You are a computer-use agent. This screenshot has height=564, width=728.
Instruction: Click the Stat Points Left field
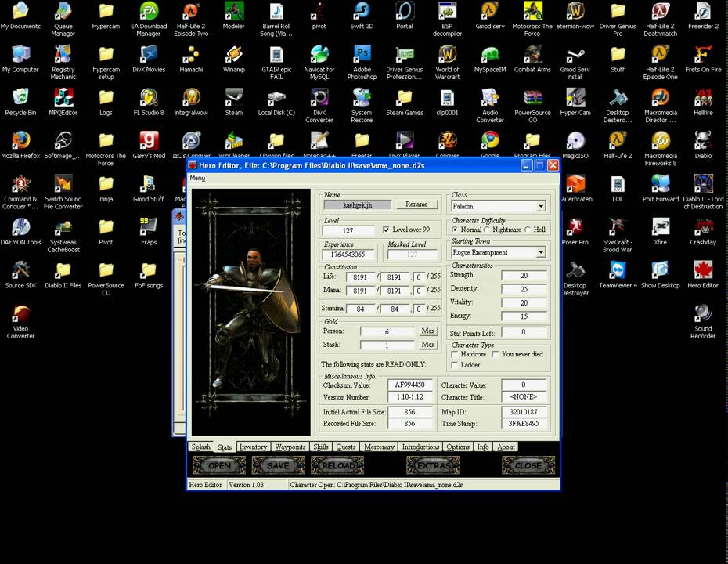click(x=524, y=332)
